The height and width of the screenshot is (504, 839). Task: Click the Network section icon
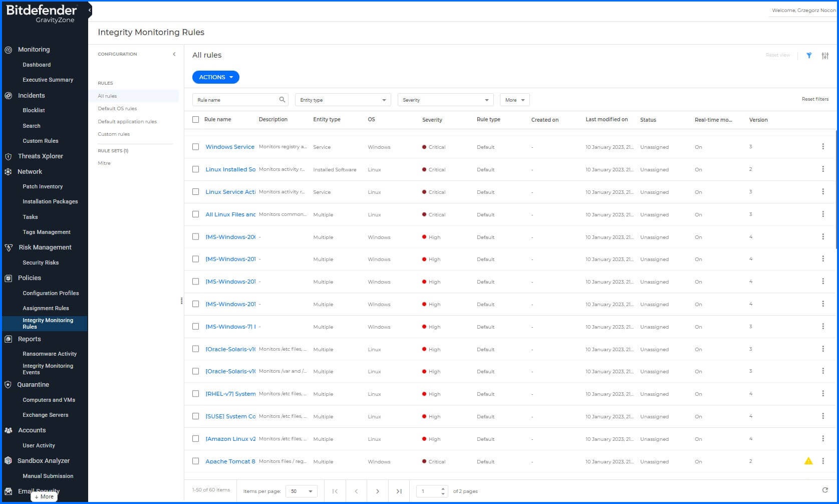point(8,172)
